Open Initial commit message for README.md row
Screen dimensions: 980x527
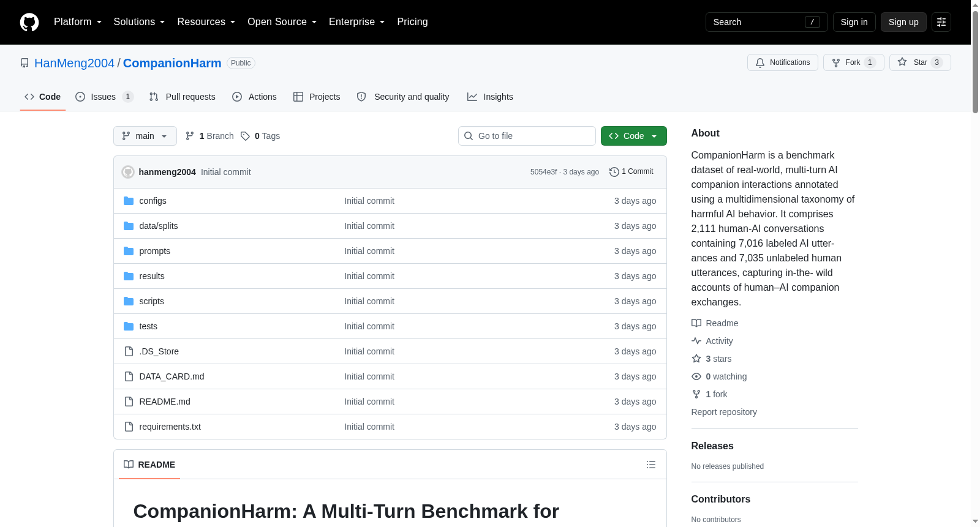(x=369, y=402)
